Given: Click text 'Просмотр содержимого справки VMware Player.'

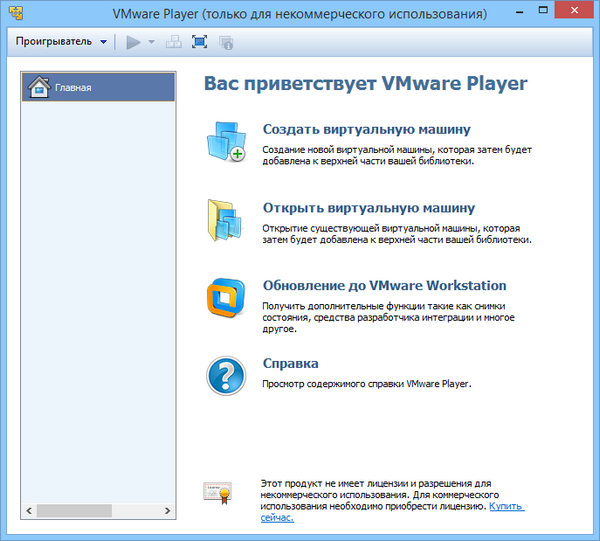Looking at the screenshot, I should click(x=367, y=384).
